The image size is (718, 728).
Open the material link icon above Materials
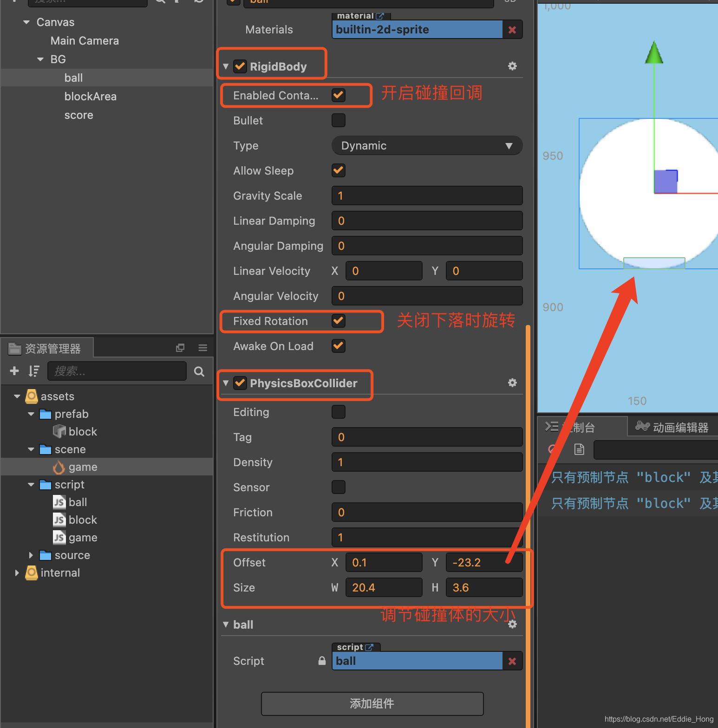click(380, 16)
